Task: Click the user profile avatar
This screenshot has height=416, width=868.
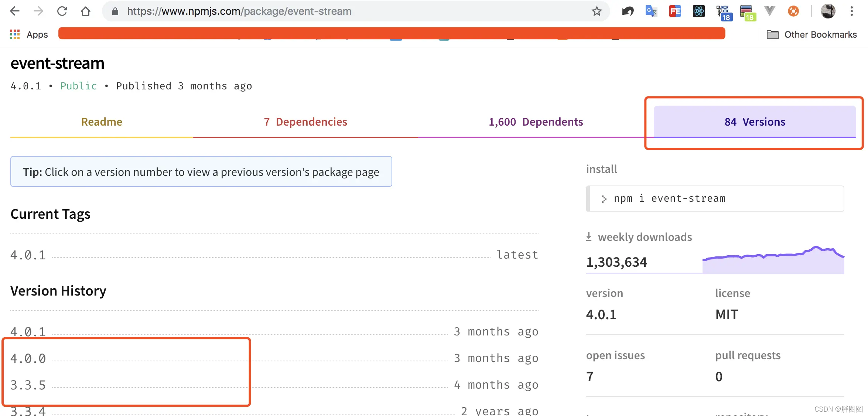Action: click(828, 11)
